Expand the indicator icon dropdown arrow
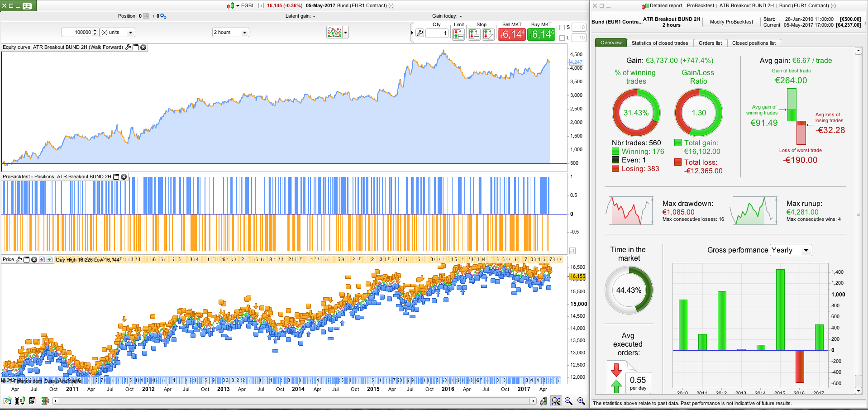The image size is (868, 410). point(346,33)
